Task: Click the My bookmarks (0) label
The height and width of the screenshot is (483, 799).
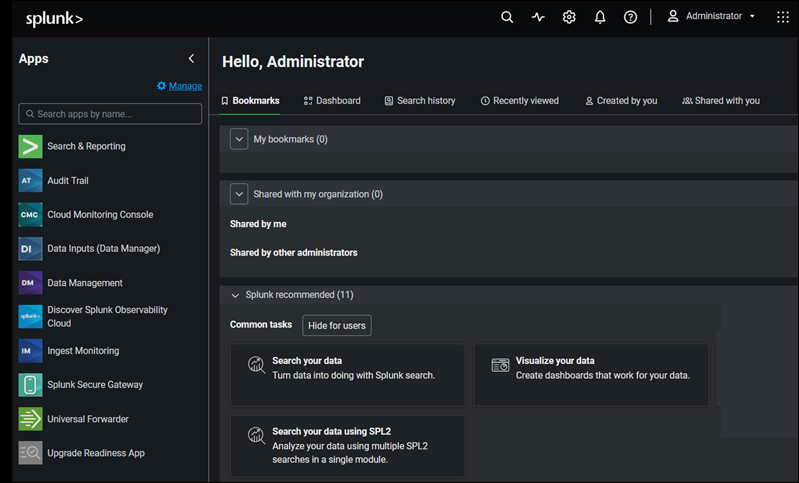Action: (x=290, y=139)
